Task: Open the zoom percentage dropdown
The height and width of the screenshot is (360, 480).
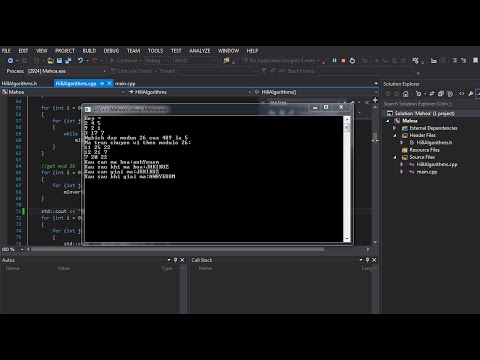Action: (22, 249)
